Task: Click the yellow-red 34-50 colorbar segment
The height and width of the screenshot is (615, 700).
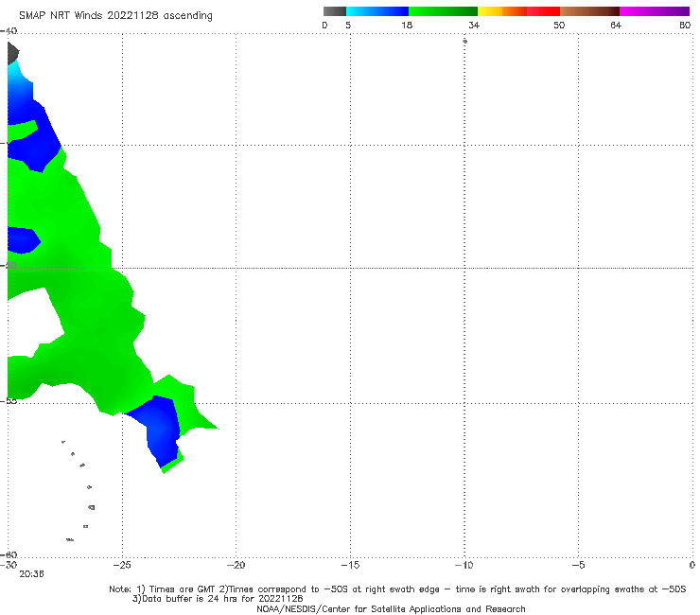Action: pos(518,11)
